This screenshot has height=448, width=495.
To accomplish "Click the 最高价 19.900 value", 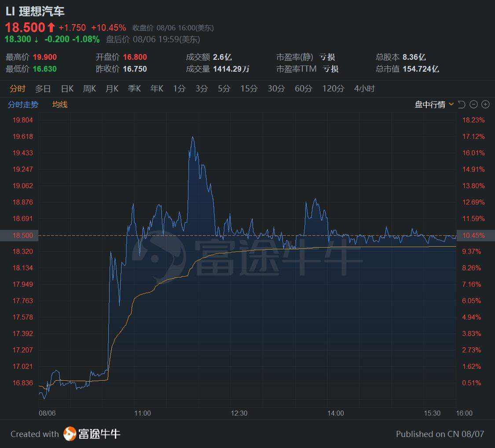I will [45, 57].
